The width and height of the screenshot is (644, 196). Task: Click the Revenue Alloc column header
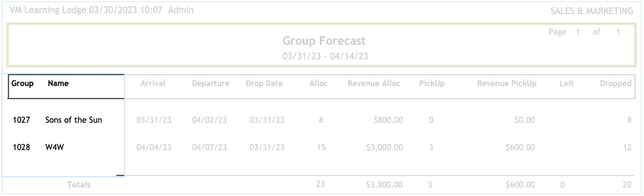click(x=374, y=84)
